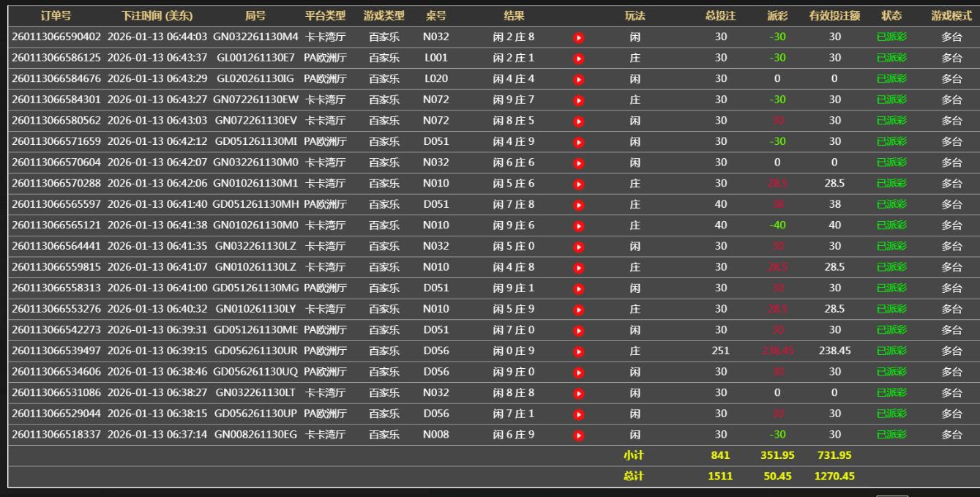Click 已派彩 status in first row
The height and width of the screenshot is (497, 980).
[x=891, y=37]
